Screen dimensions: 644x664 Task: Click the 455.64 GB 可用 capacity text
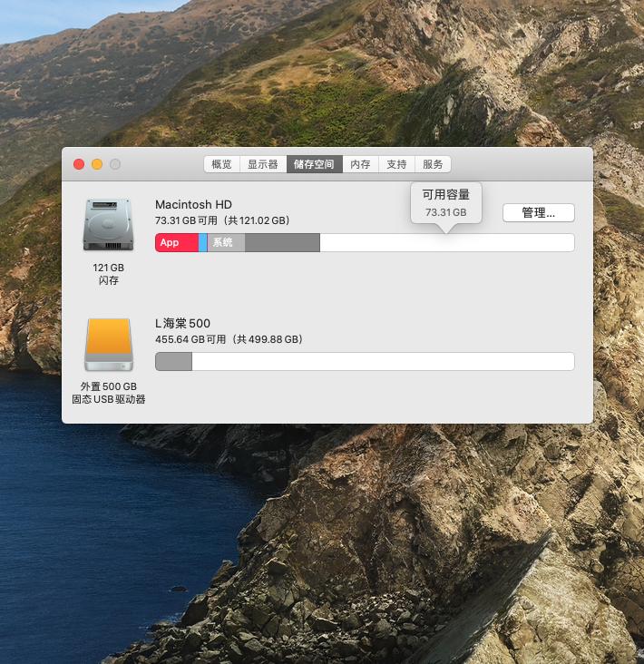229,339
